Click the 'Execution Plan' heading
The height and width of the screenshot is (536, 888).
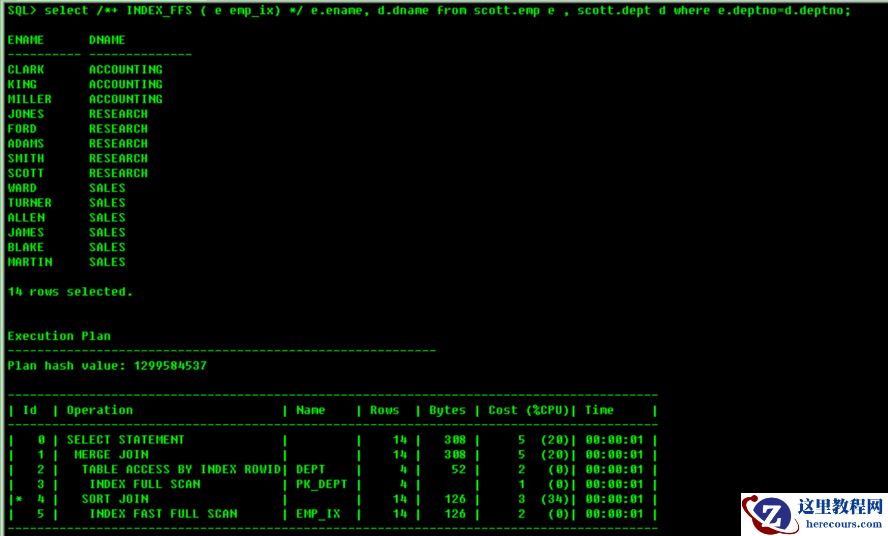coord(59,336)
